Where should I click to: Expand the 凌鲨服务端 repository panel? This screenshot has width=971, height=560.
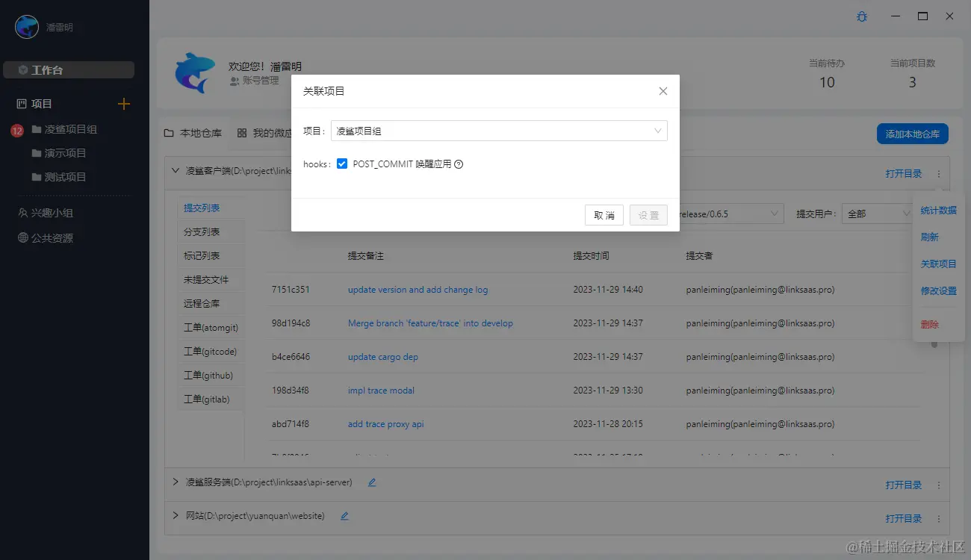click(x=176, y=482)
